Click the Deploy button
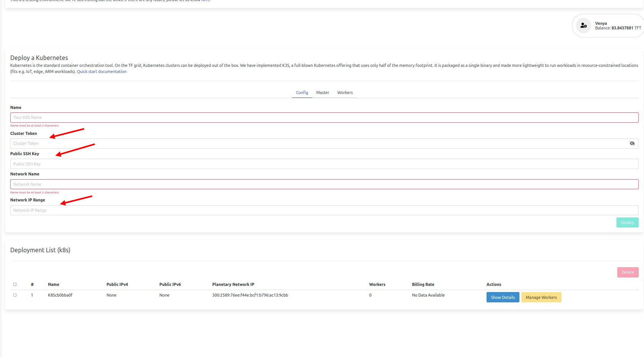644x357 pixels. tap(627, 222)
